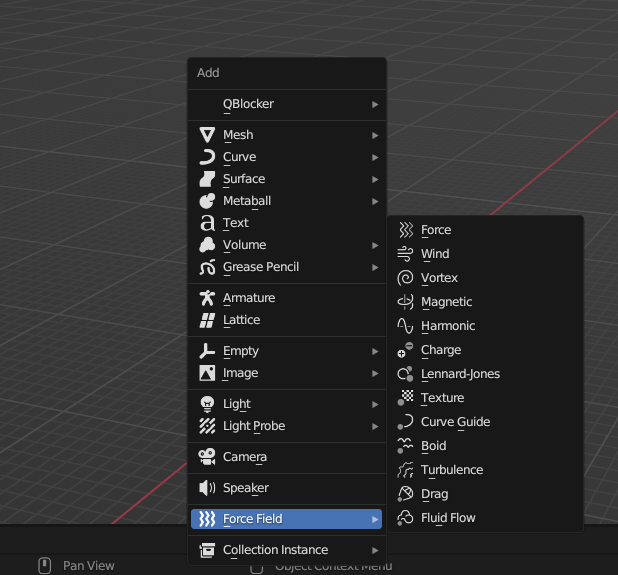Choose Text from the Add menu
The width and height of the screenshot is (618, 575).
pyautogui.click(x=287, y=223)
